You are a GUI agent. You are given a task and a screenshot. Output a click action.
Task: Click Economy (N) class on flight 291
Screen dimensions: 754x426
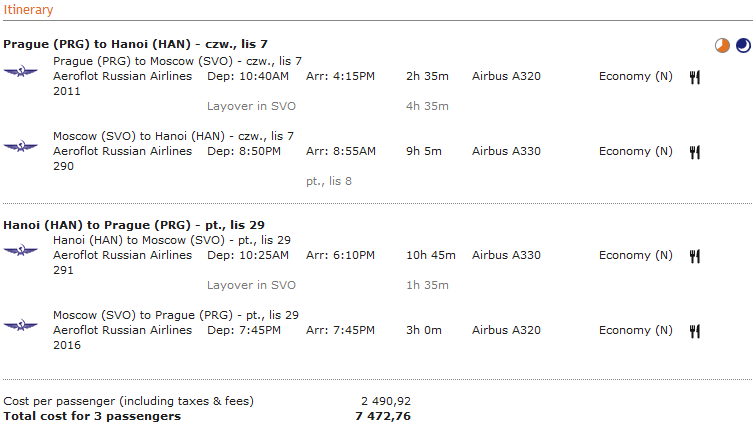(x=635, y=255)
